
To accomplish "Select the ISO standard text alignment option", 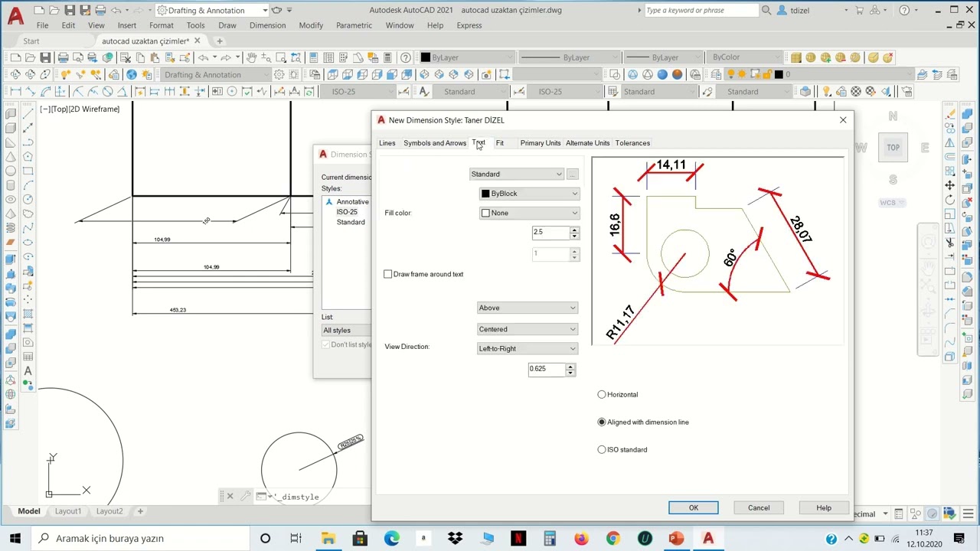I will (x=602, y=449).
